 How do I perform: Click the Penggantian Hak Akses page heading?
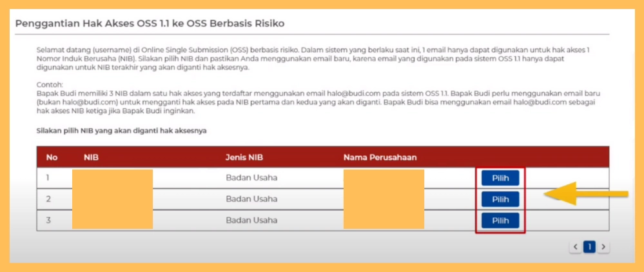pyautogui.click(x=150, y=23)
